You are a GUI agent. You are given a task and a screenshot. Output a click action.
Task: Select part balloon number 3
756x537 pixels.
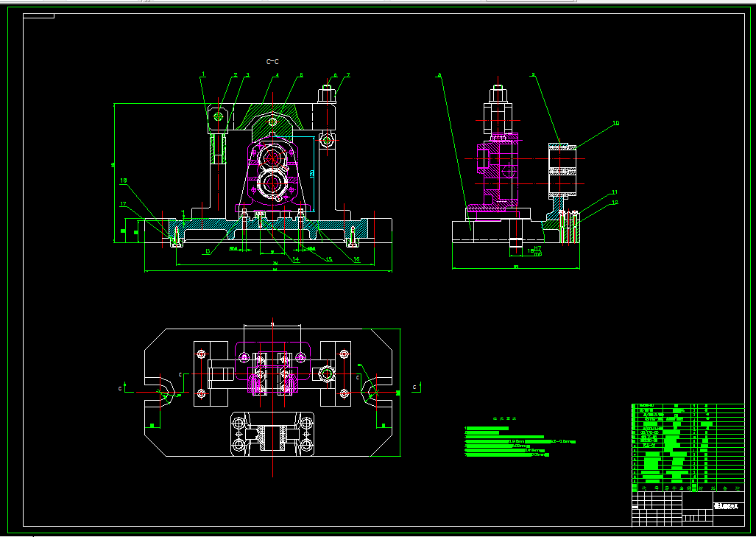point(247,75)
